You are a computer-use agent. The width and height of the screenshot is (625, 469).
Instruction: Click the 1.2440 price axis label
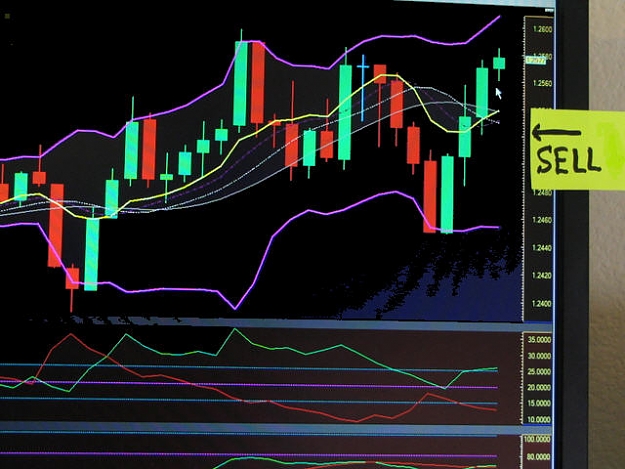click(x=542, y=248)
